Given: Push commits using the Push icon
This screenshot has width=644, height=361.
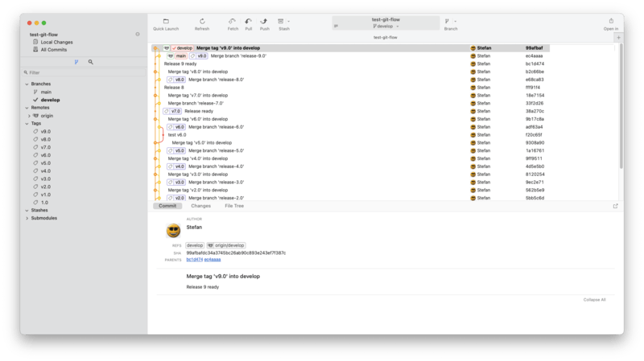Looking at the screenshot, I should 265,21.
